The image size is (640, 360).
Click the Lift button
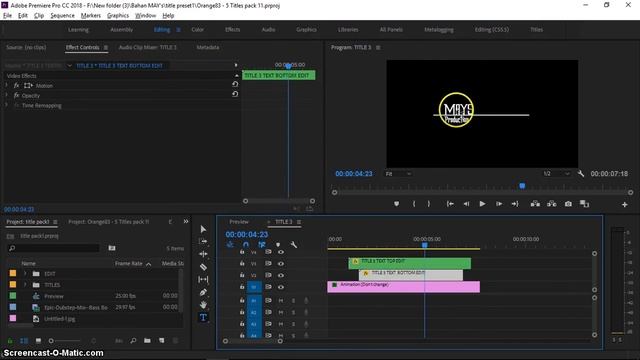535,204
